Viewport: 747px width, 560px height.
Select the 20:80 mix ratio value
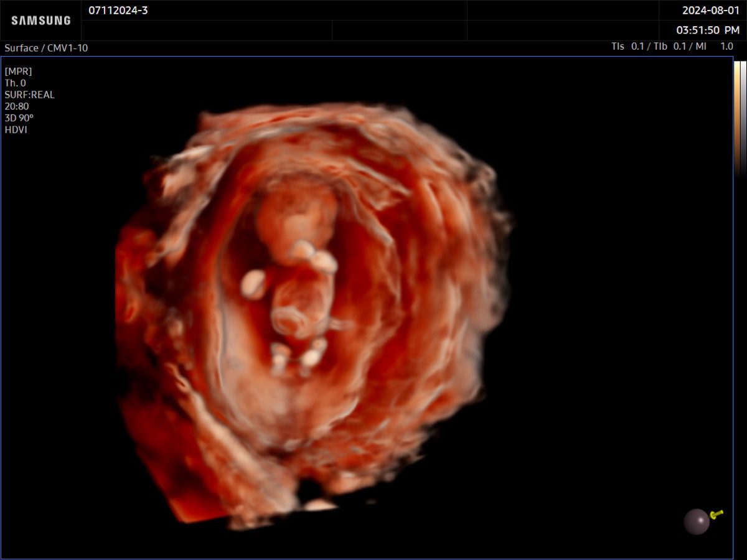tap(16, 106)
